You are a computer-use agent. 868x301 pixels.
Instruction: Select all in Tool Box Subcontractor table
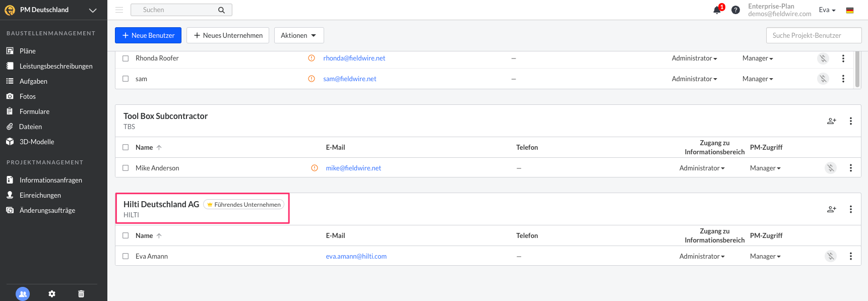(x=126, y=147)
